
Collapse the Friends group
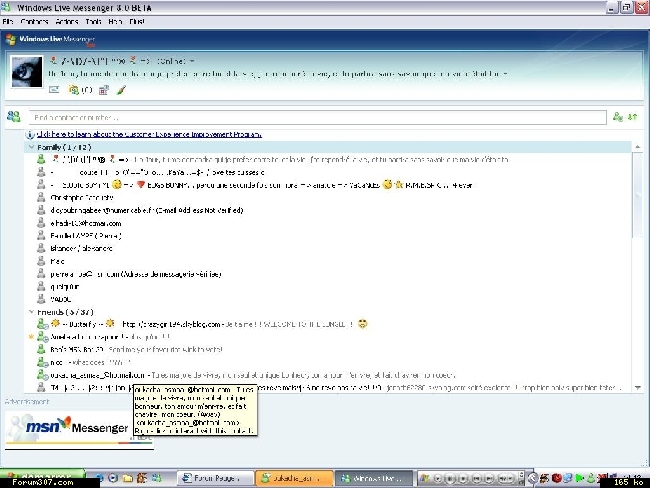32,311
